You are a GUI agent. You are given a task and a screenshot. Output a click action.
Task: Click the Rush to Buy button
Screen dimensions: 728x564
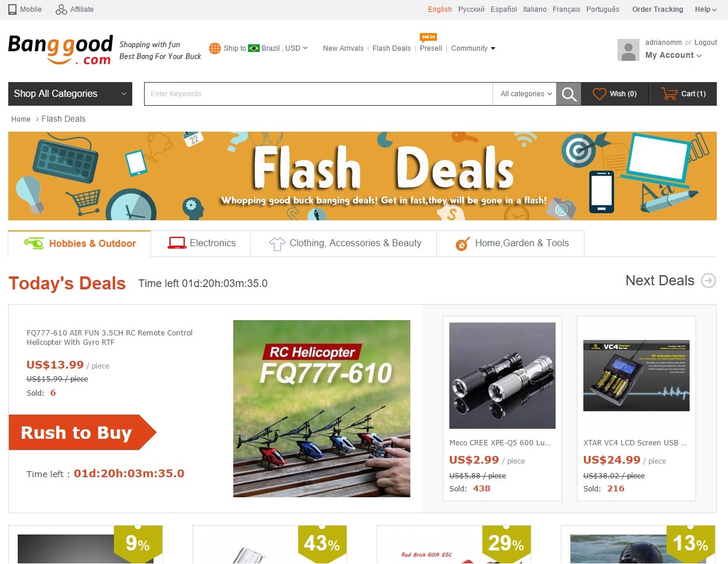(83, 432)
